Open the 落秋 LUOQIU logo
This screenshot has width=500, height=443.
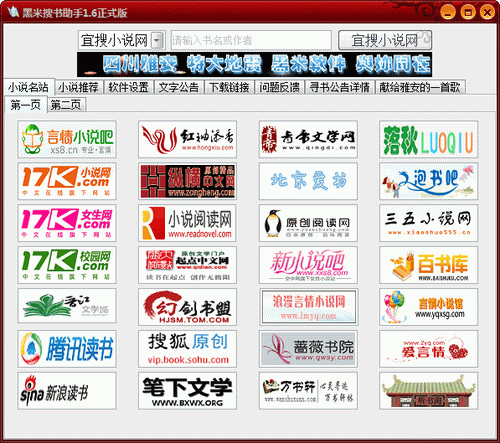(x=428, y=139)
